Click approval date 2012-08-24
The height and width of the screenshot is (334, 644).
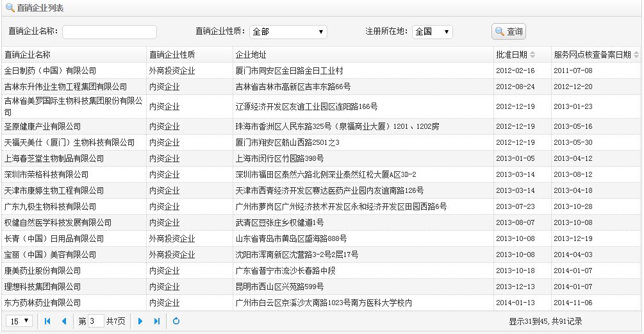point(515,87)
